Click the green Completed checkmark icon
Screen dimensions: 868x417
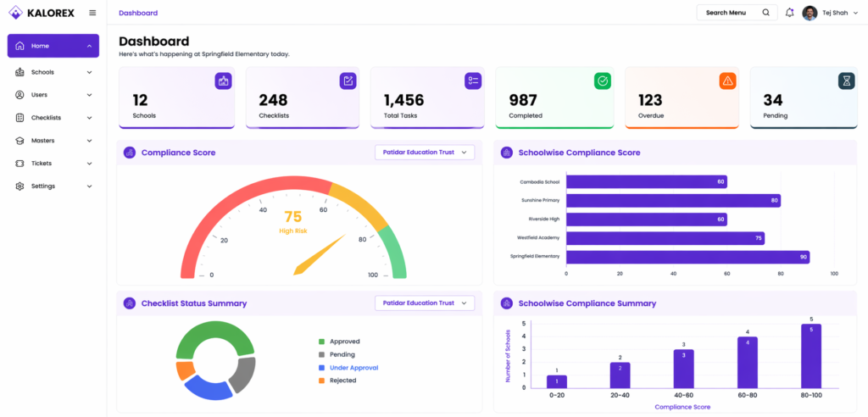(603, 81)
